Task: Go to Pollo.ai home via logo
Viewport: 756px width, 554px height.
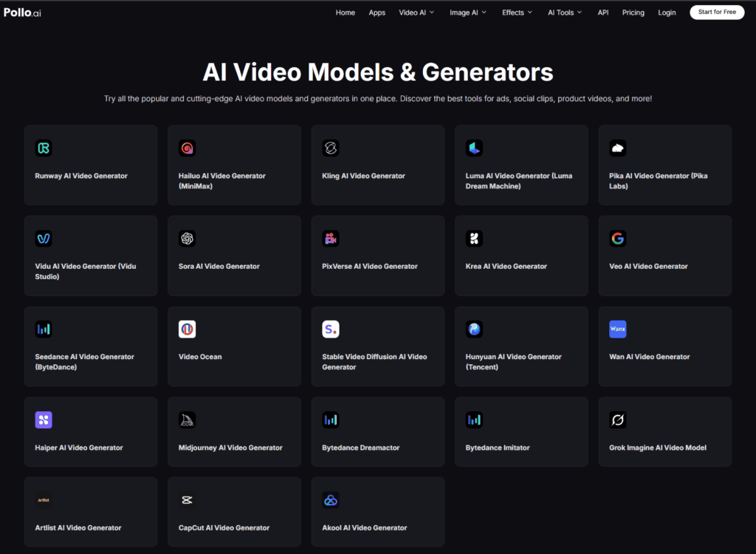Action: [22, 13]
